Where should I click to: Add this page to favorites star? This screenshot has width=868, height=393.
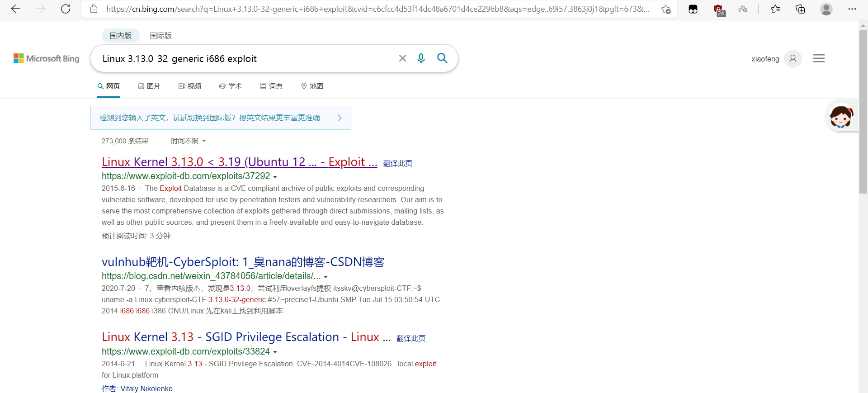tap(665, 9)
